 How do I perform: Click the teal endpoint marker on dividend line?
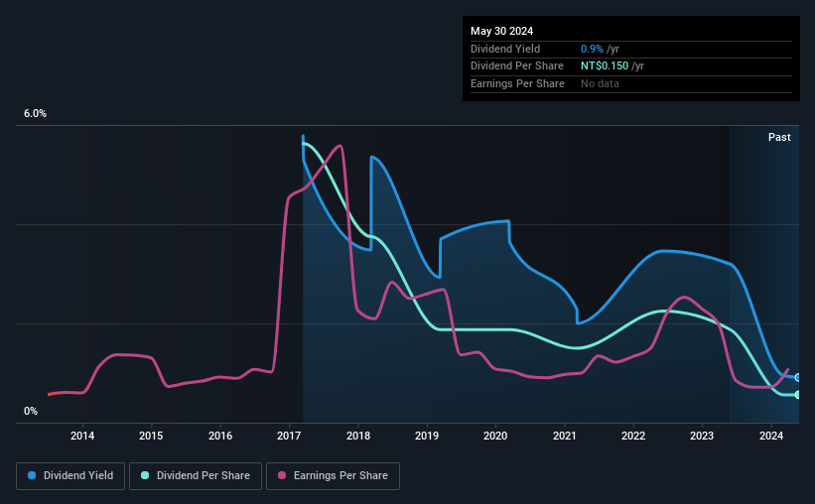798,395
